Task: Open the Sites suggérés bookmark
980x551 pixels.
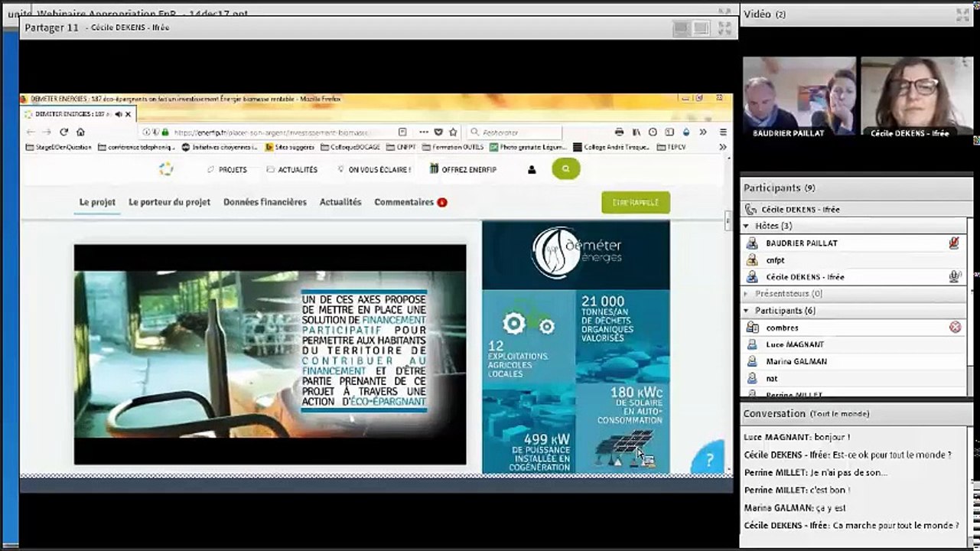Action: click(289, 147)
